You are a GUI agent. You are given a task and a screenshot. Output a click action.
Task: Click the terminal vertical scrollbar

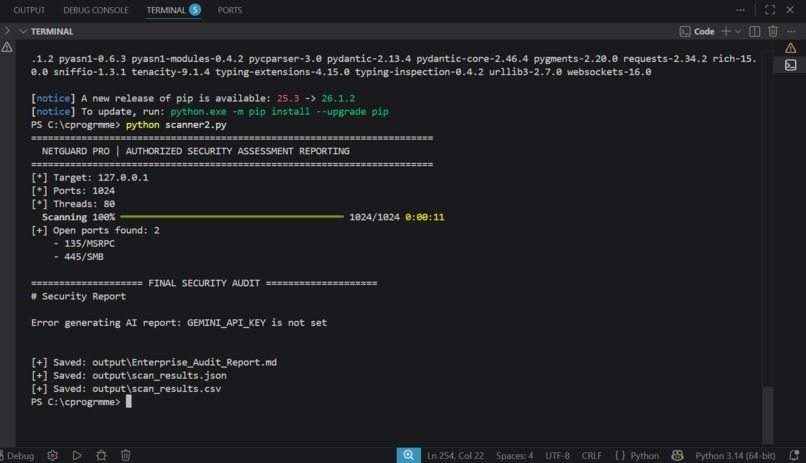click(768, 415)
